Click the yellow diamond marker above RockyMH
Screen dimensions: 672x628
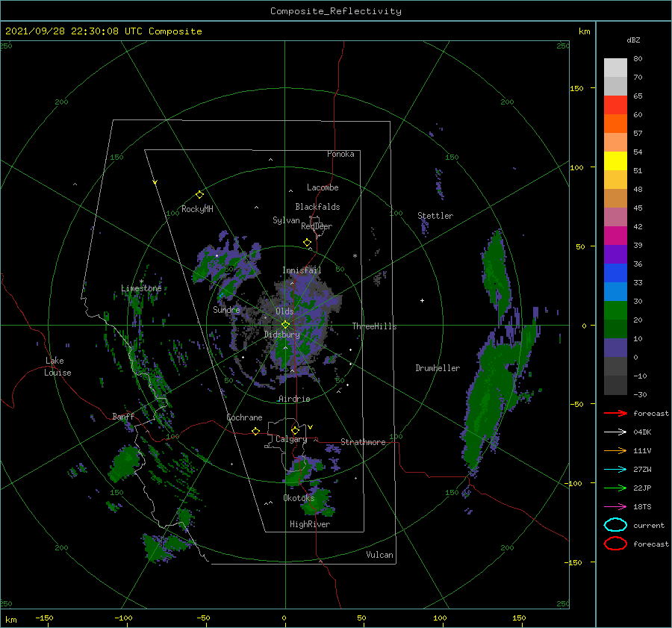pos(199,195)
